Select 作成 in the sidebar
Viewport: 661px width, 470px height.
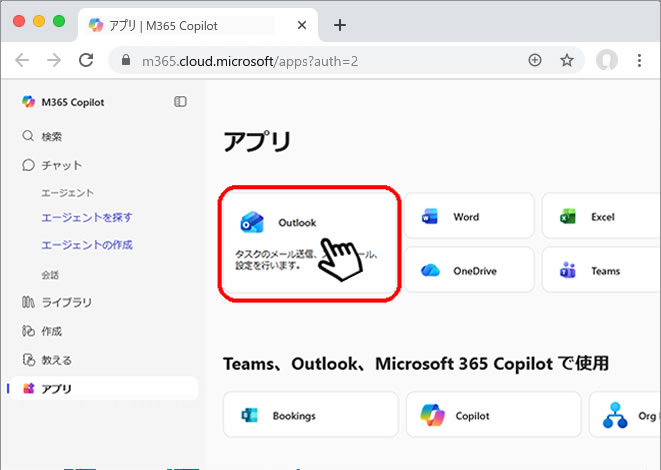(51, 331)
